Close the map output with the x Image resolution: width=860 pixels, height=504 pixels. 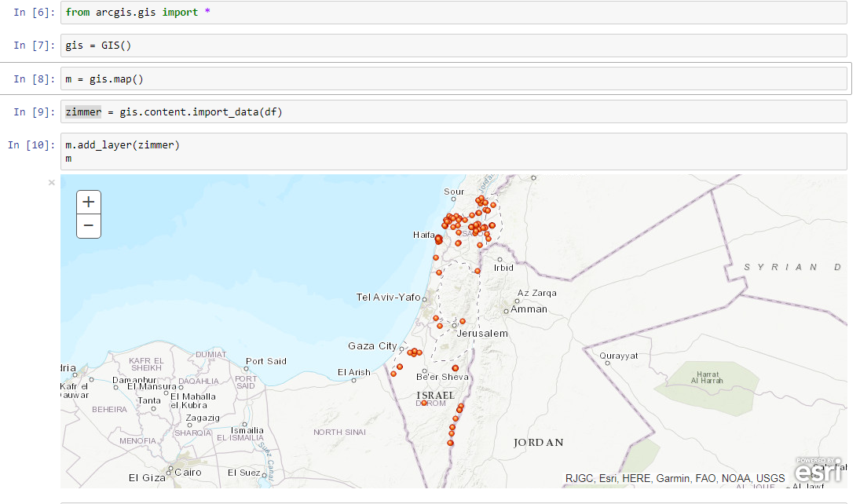pyautogui.click(x=52, y=183)
